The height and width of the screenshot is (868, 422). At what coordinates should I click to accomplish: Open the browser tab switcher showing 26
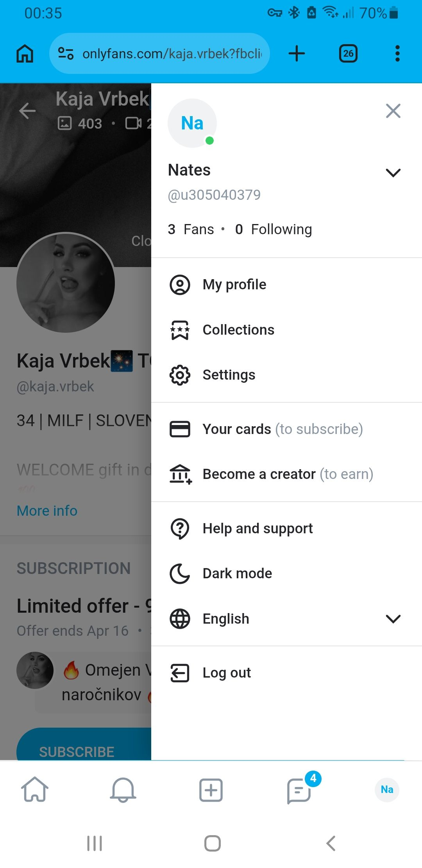coord(348,54)
